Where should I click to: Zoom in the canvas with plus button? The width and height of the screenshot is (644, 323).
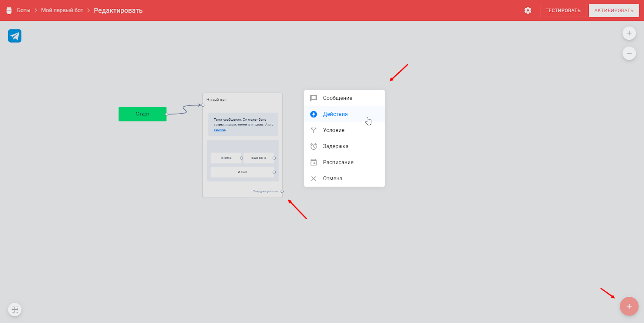(629, 33)
